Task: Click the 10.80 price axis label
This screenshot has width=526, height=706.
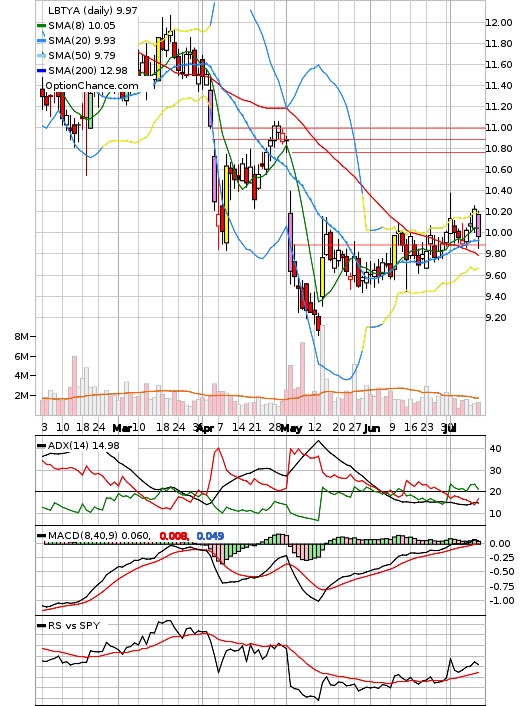Action: (x=499, y=149)
